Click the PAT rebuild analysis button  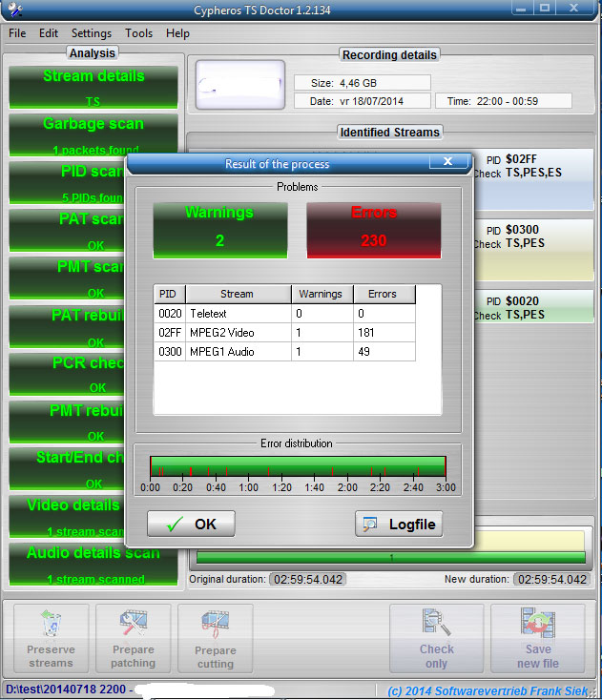[67, 326]
